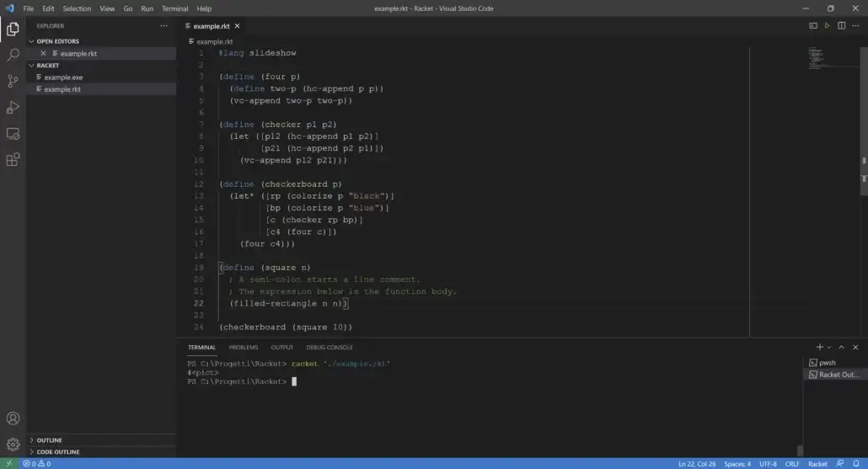The image size is (868, 469).
Task: Open the Remote Explorer view
Action: [13, 133]
